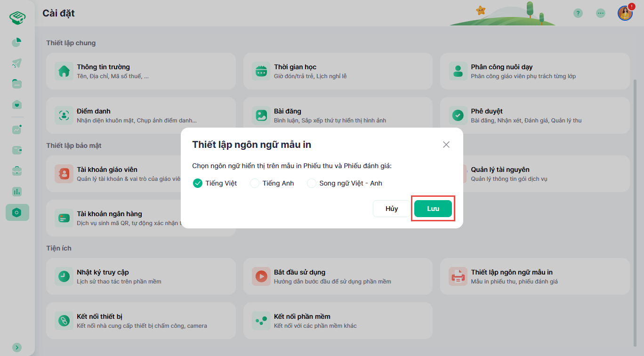Select the Tiếng Anh radio option
Viewport: 644px width, 356px height.
pos(255,183)
